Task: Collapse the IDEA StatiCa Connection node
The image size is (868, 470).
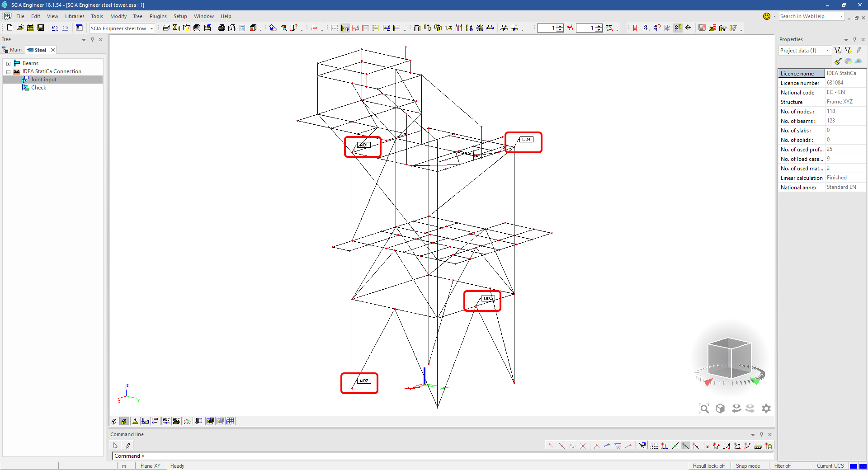Action: click(8, 72)
